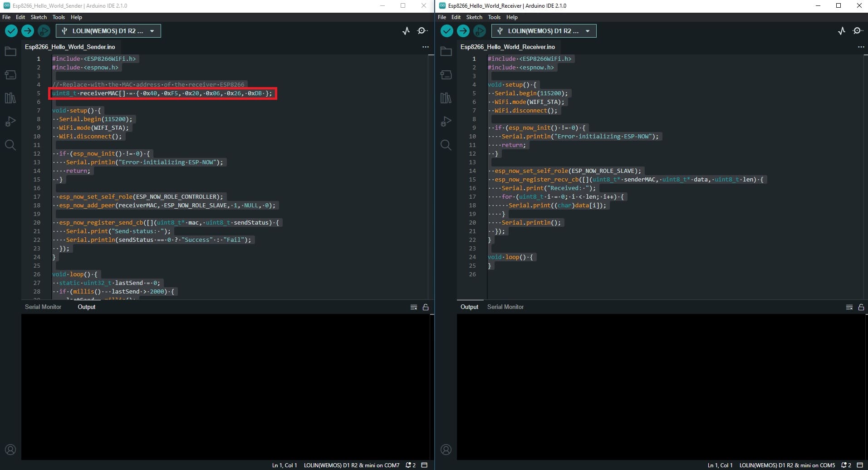Open Boards Manager in Sender sidebar

pyautogui.click(x=10, y=75)
